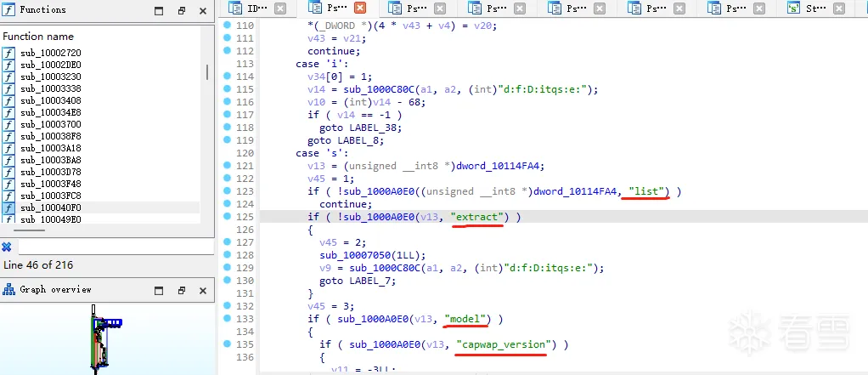Image resolution: width=868 pixels, height=375 pixels.
Task: Select the active Ps… pseudocode tab
Action: point(336,9)
